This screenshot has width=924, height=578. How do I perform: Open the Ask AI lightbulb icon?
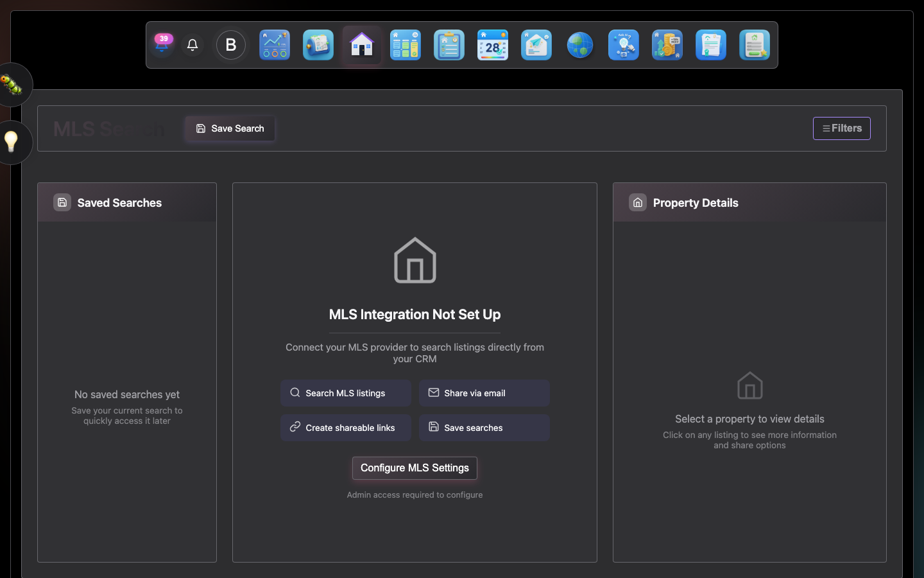pos(624,45)
